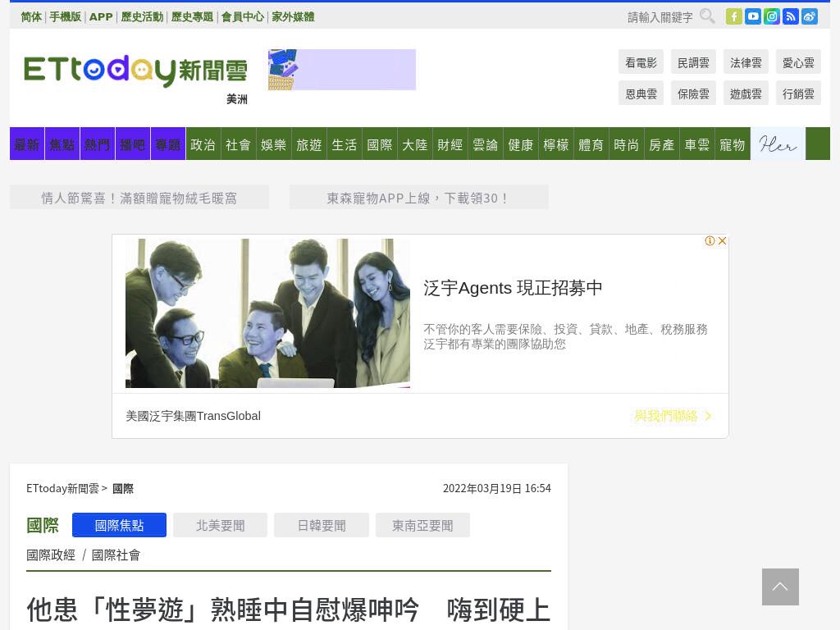The width and height of the screenshot is (840, 630).
Task: Open 遊戲雲 button
Action: 746,94
